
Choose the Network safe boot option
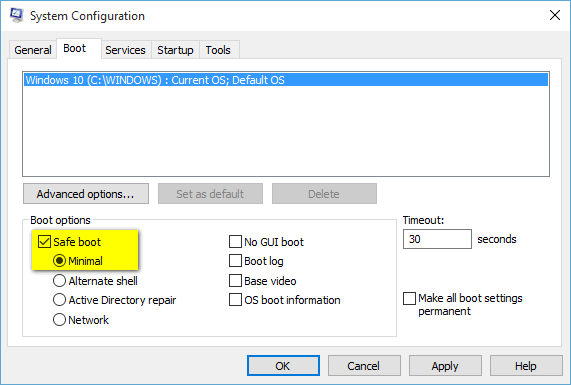click(x=59, y=320)
